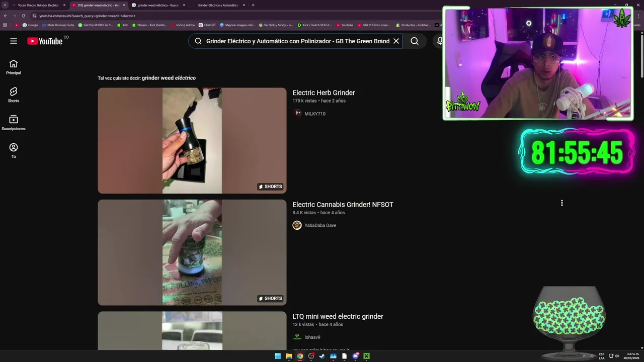Open Meta Business Suite bookmark
644x362 pixels.
58,25
